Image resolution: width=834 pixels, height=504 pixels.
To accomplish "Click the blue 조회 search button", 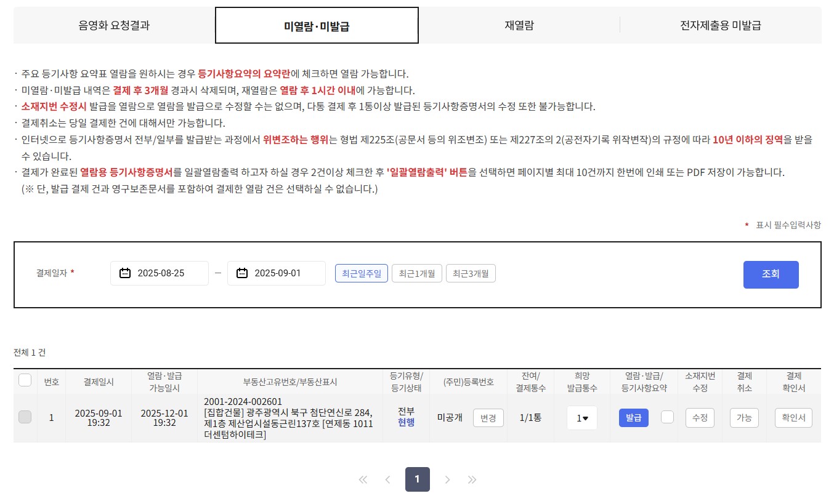I will click(771, 274).
